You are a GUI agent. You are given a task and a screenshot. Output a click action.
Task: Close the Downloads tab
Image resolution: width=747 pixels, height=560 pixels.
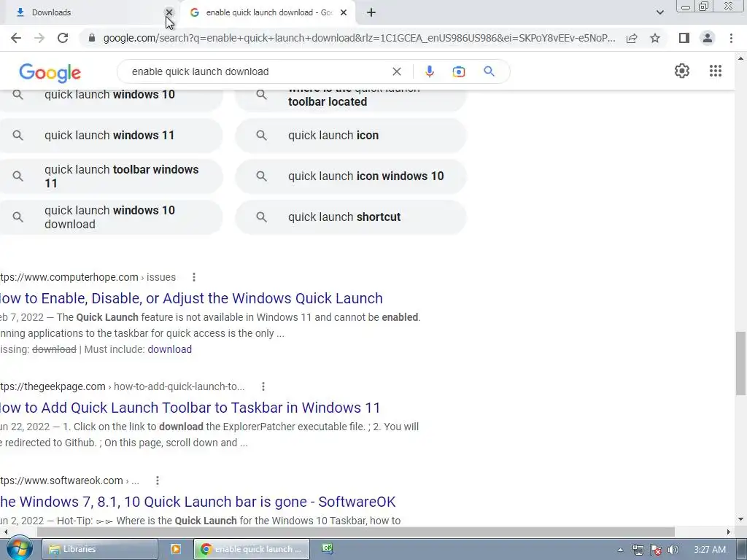[x=169, y=12]
